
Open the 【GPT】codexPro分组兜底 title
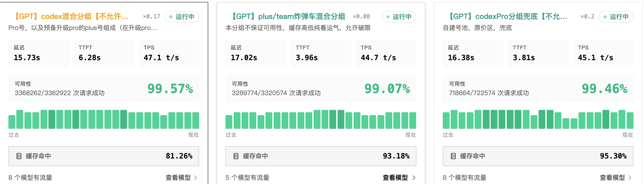(507, 17)
